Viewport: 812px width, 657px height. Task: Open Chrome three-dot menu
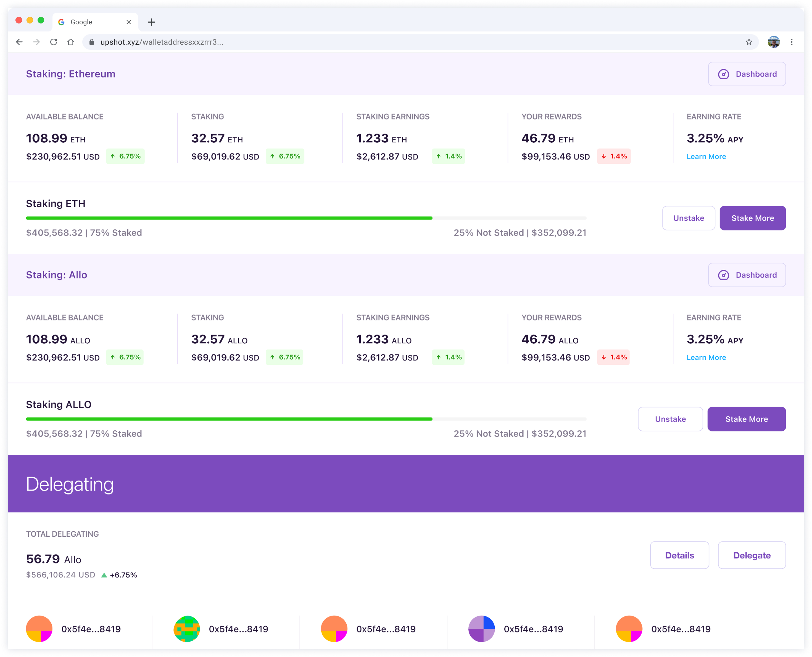[792, 42]
